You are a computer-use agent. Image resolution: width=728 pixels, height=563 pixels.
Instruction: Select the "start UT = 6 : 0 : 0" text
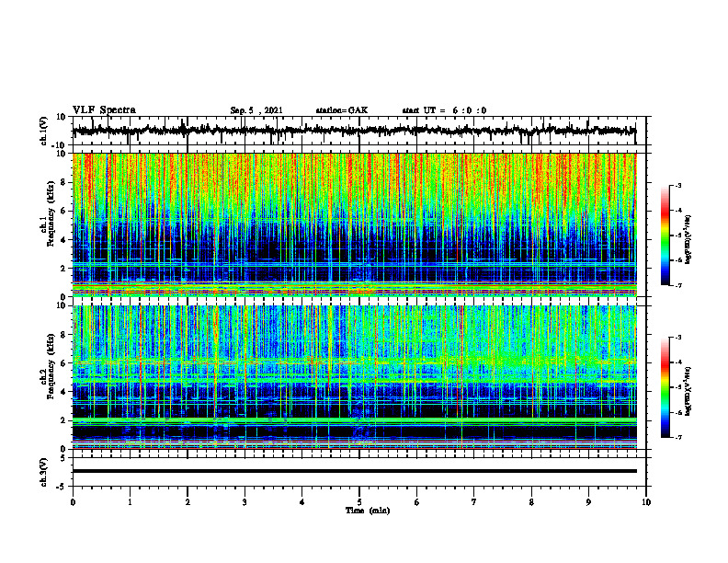pos(444,110)
